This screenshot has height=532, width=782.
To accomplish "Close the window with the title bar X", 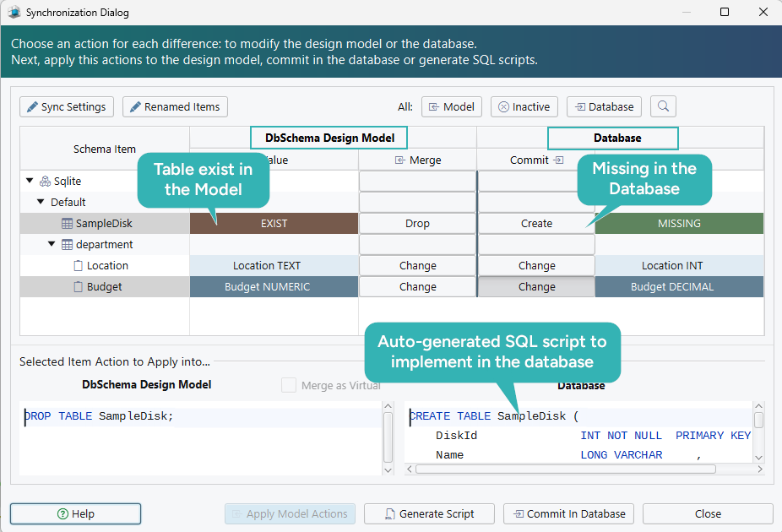I will click(x=763, y=12).
